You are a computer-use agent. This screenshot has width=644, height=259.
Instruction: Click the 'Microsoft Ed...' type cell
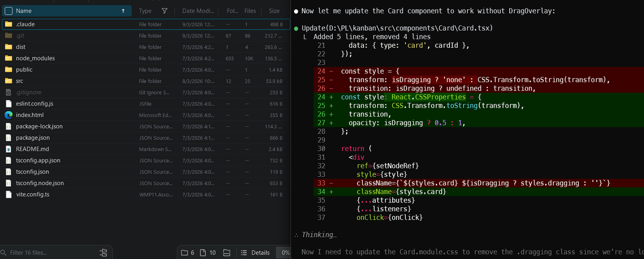click(156, 114)
